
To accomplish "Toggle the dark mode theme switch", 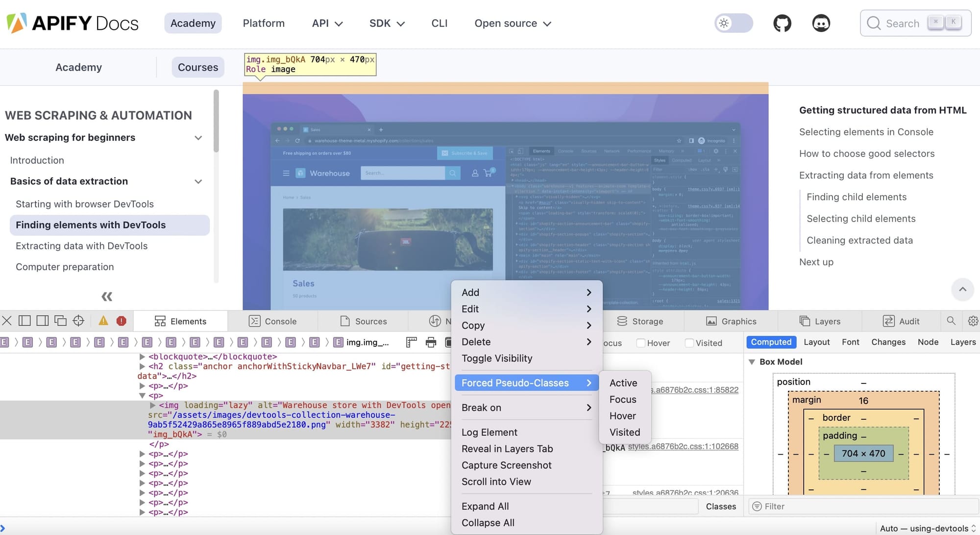I will tap(733, 23).
